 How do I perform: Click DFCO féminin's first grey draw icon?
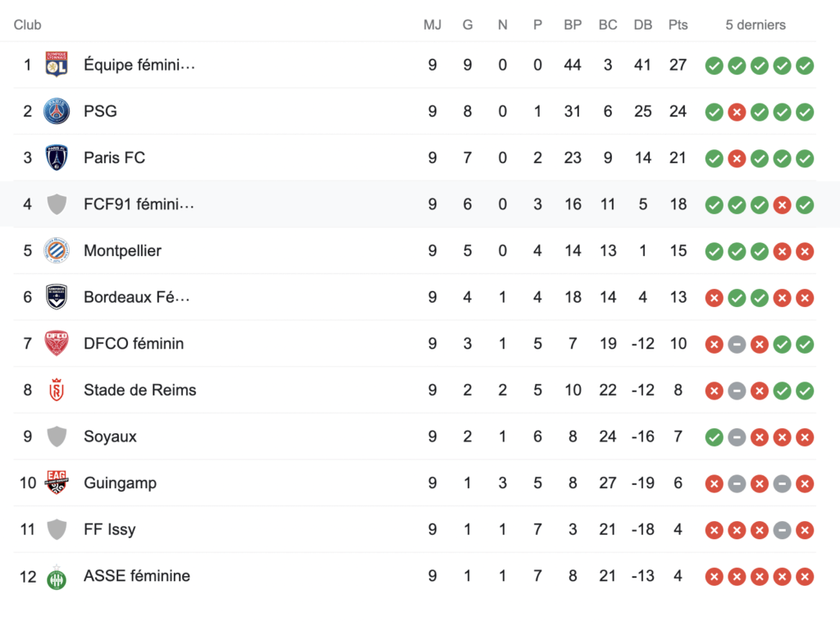click(x=737, y=344)
